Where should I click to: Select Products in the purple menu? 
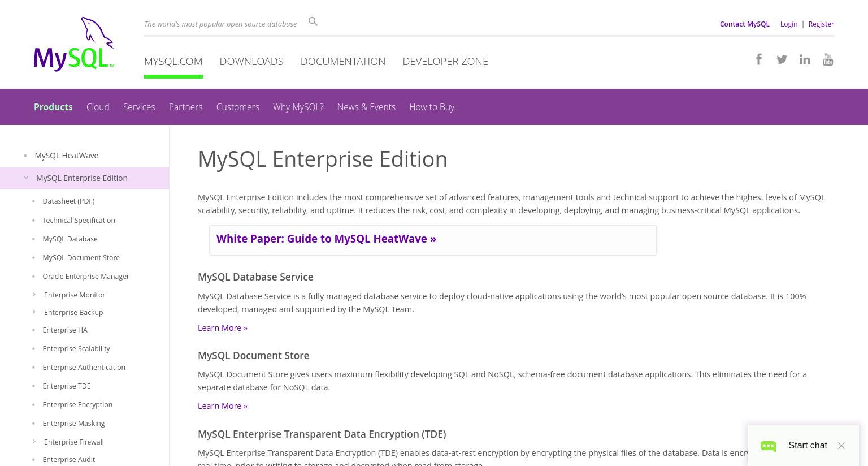[53, 107]
